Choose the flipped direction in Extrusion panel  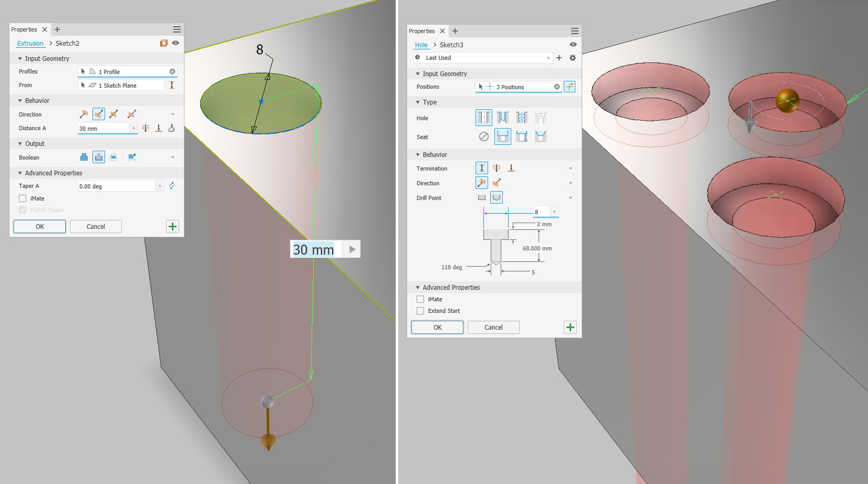[98, 114]
